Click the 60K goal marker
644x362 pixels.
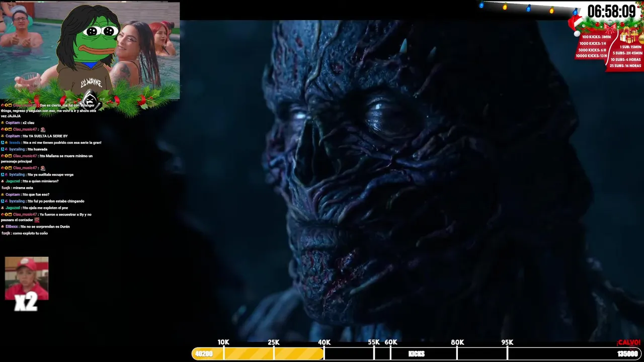click(391, 342)
